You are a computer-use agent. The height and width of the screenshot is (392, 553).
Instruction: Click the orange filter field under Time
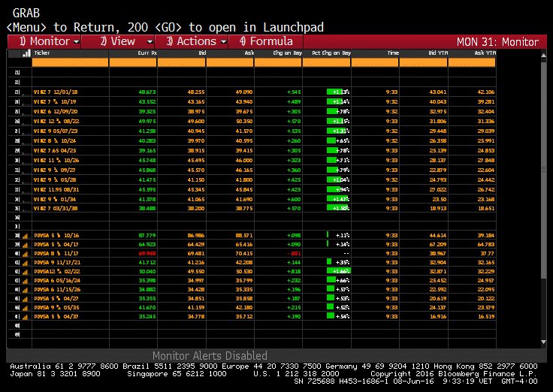coord(375,63)
